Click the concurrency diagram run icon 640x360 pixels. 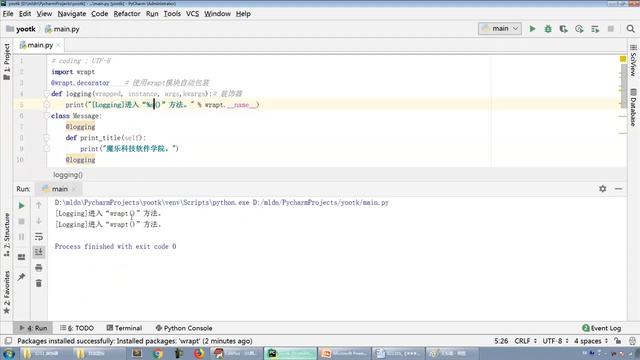click(x=595, y=29)
